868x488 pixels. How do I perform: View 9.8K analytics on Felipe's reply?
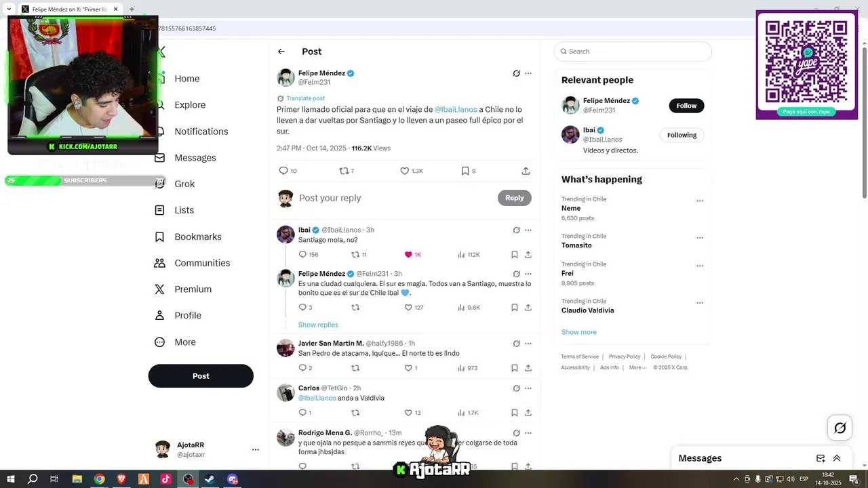[469, 308]
